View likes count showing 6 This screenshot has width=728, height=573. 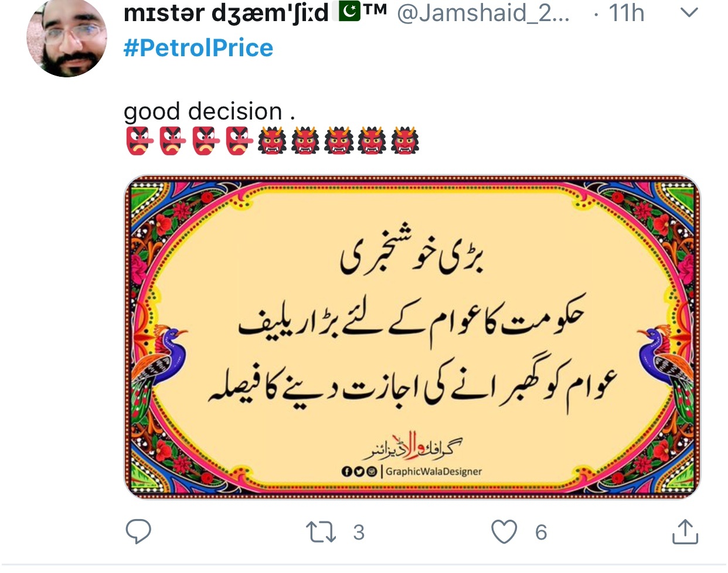click(x=540, y=532)
